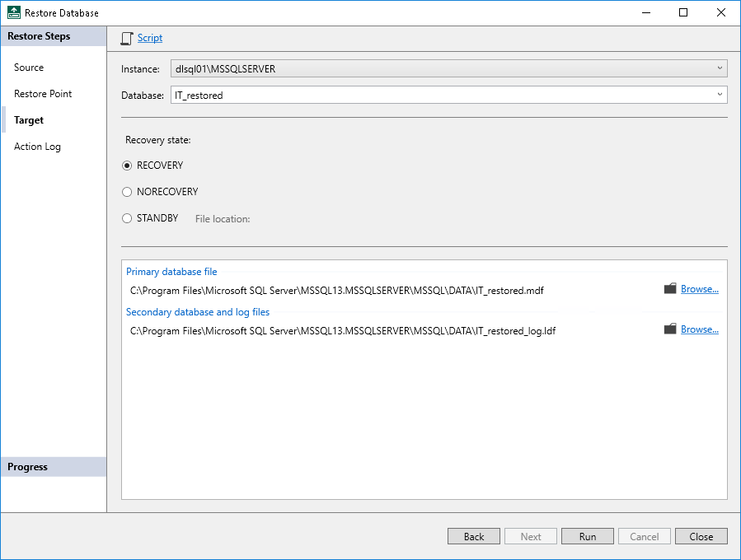Open the Script link
741x560 pixels.
(149, 38)
